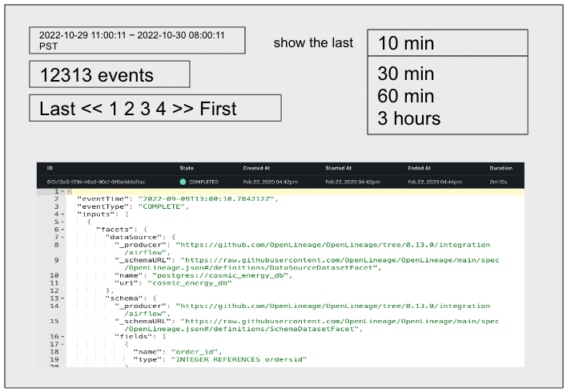
Task: Collapse the object fold at line 5
Action: [x=62, y=222]
